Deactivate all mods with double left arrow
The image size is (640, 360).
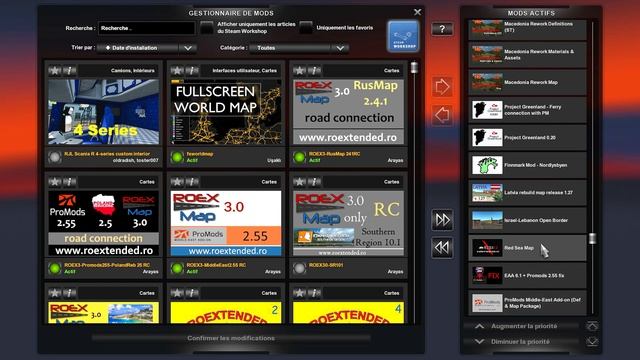(x=442, y=247)
